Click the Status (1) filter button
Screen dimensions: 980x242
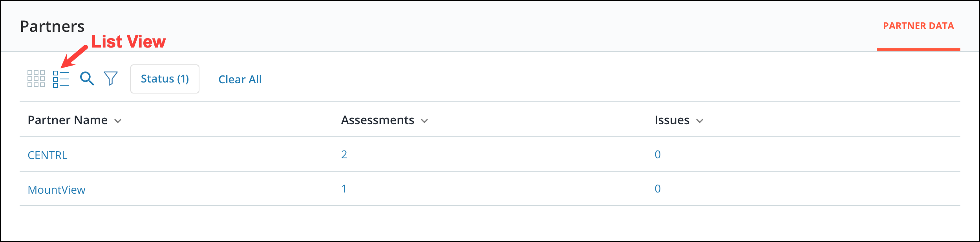click(x=165, y=79)
